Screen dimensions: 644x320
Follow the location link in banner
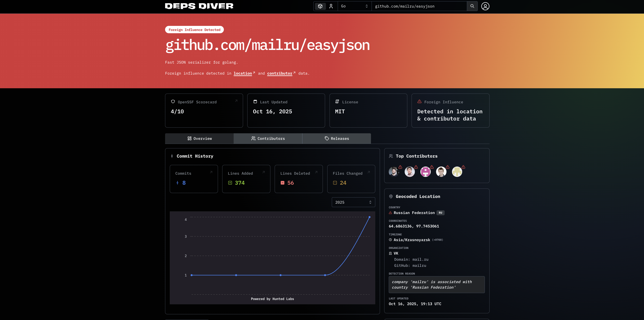[243, 73]
